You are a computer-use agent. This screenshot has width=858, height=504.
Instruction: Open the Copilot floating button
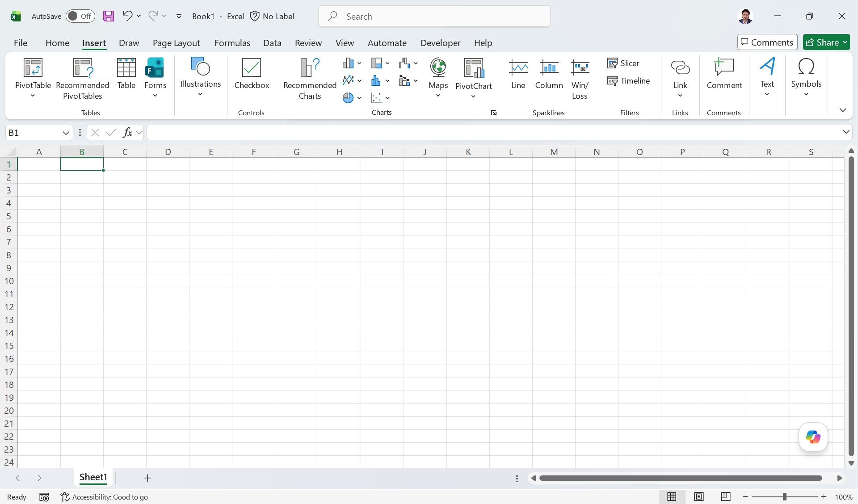click(813, 437)
